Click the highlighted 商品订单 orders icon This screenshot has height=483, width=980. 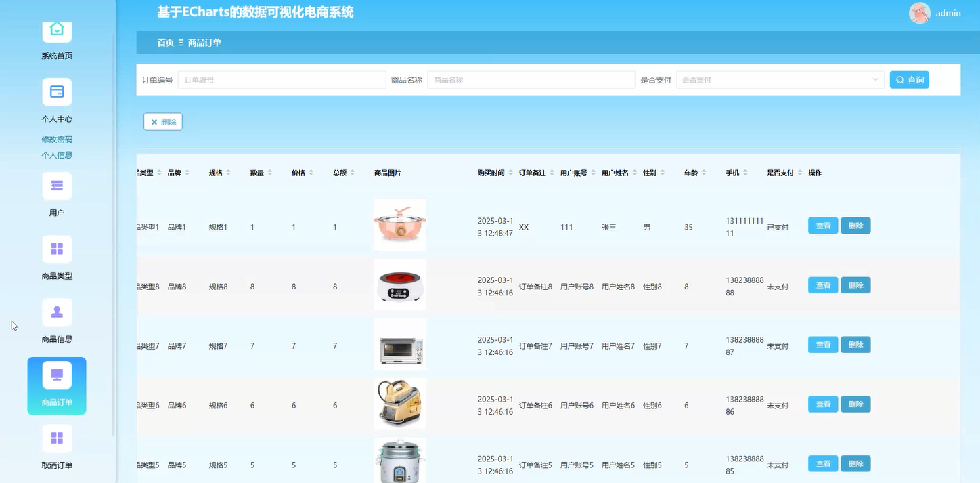57,375
